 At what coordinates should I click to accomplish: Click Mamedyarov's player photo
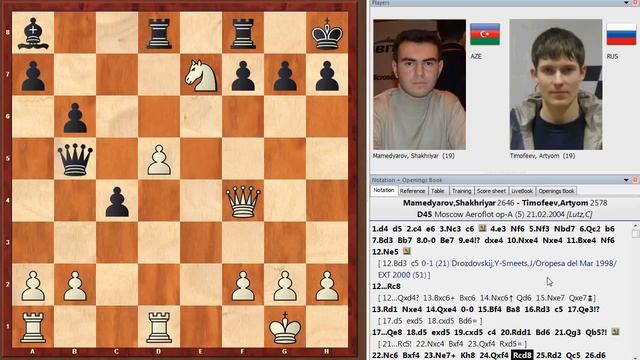[x=419, y=84]
